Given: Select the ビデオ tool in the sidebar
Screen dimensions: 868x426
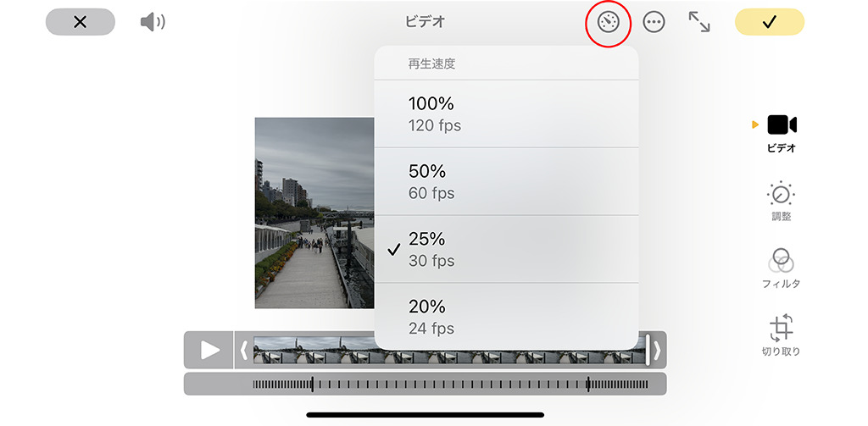Looking at the screenshot, I should point(781,133).
